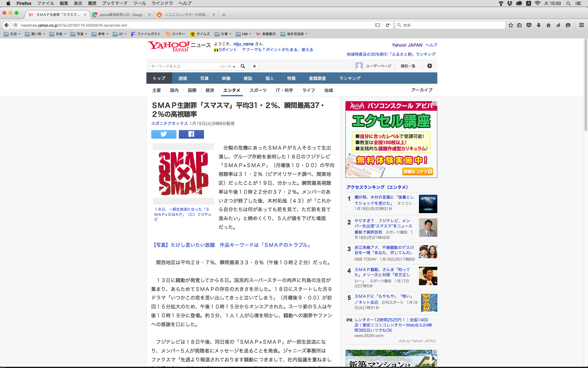The image size is (588, 368).
Task: Open the ブックマーク menu
Action: [115, 3]
